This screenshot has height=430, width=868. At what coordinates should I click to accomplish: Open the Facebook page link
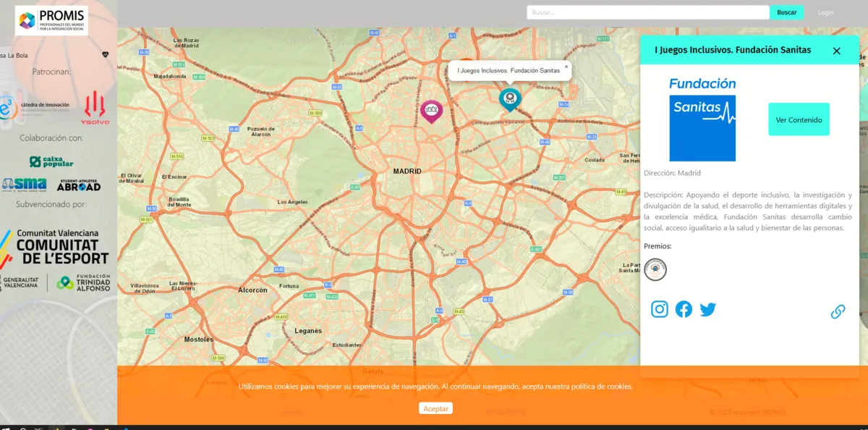684,309
